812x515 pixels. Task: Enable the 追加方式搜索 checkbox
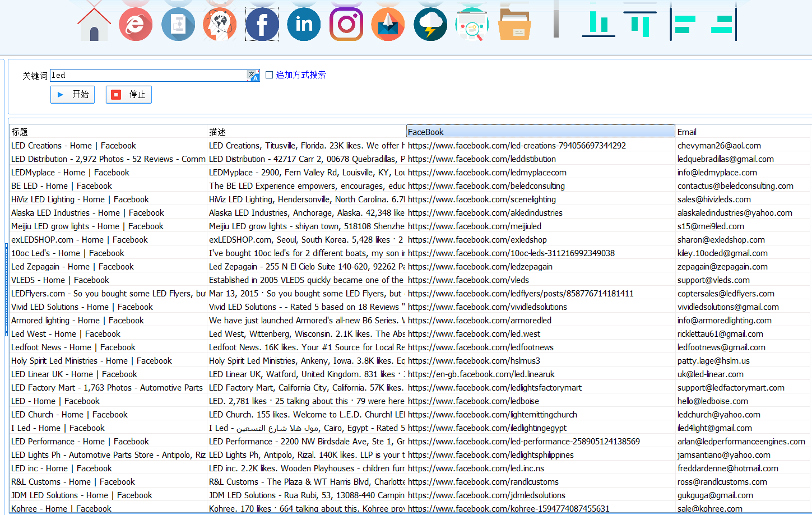click(x=270, y=75)
